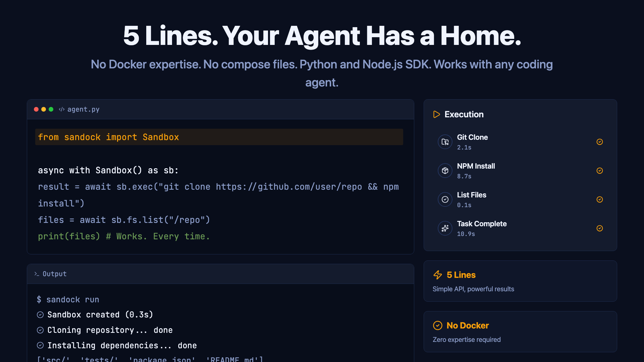
Task: Click the lightning bolt beside 5 Lines
Action: 437,275
